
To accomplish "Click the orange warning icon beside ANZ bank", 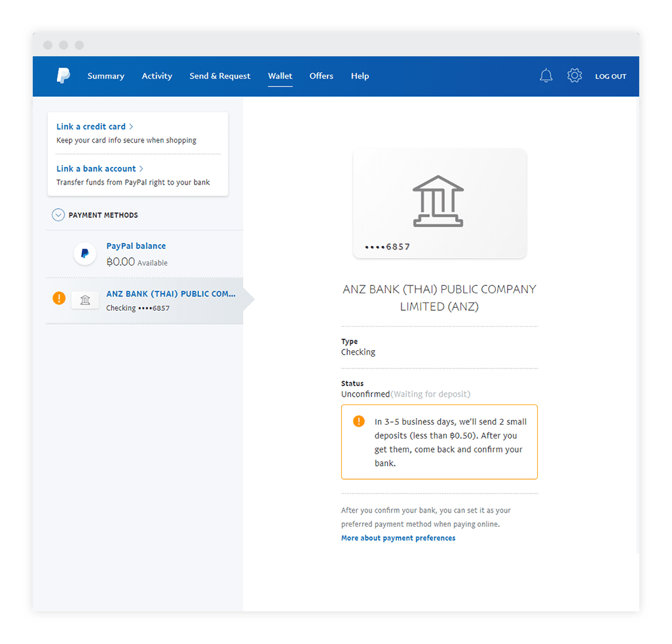I will tap(59, 298).
